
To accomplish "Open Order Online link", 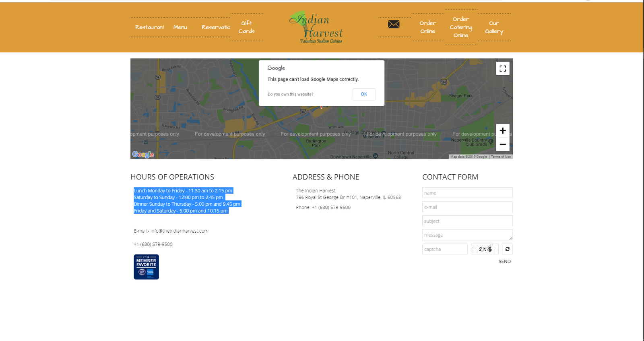I will click(x=427, y=27).
